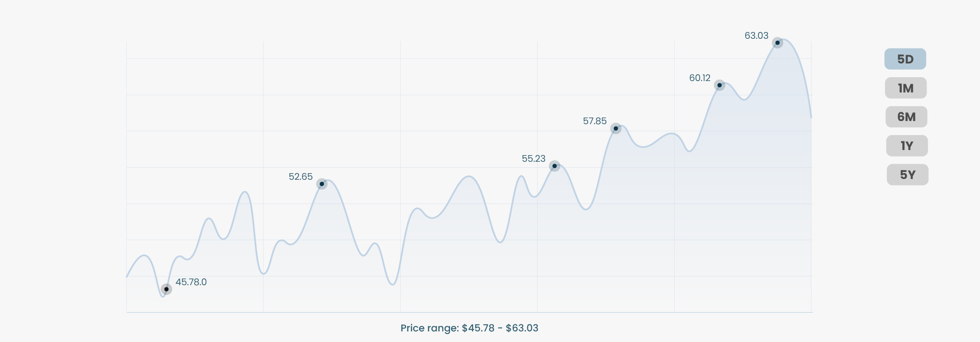Click the 52.65 value label text
Viewport: 980px width, 342px height.
pyautogui.click(x=300, y=177)
